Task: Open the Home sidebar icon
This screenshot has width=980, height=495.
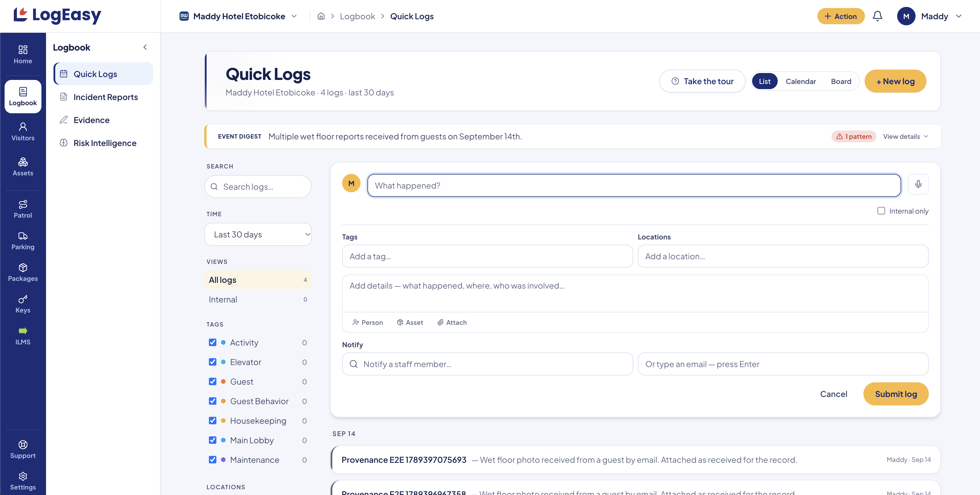Action: [x=23, y=54]
